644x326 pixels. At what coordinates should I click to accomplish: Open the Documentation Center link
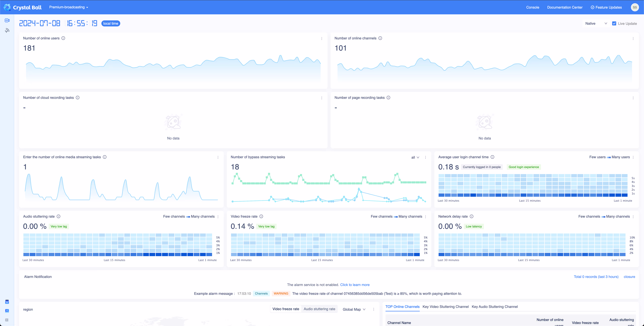(565, 7)
